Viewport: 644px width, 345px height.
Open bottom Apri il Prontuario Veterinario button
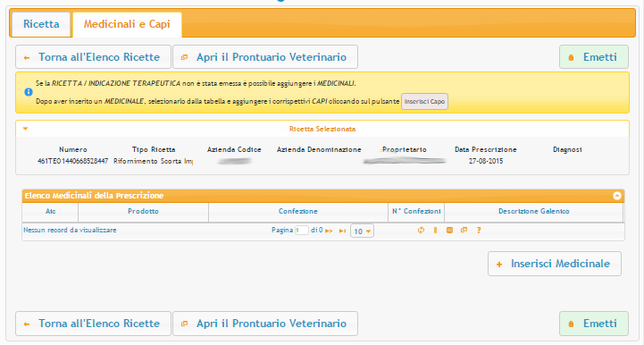click(265, 324)
